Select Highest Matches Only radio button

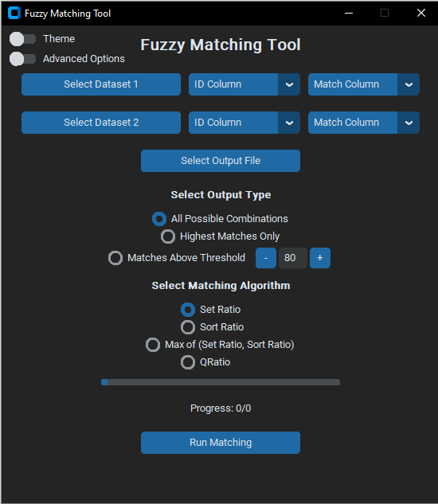click(168, 236)
